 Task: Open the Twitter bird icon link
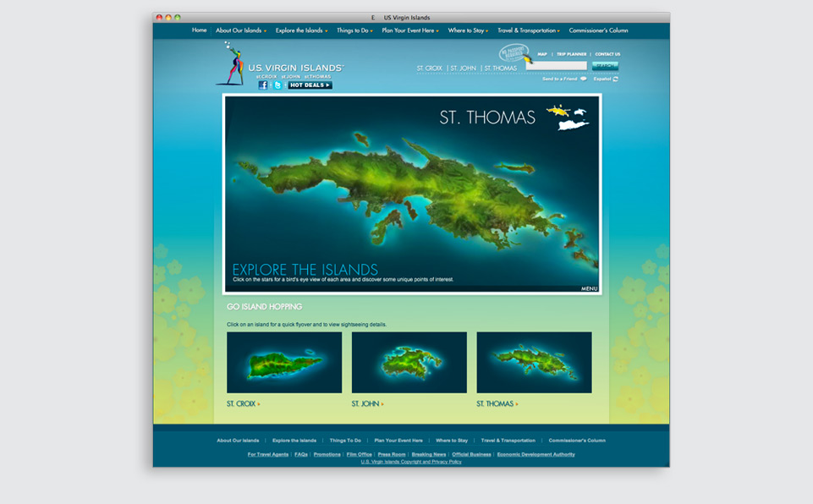click(x=278, y=85)
